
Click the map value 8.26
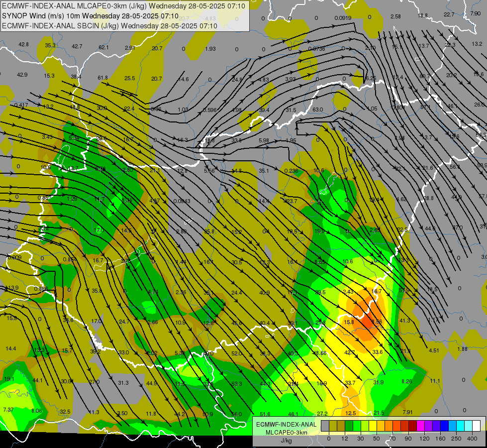tap(407, 381)
